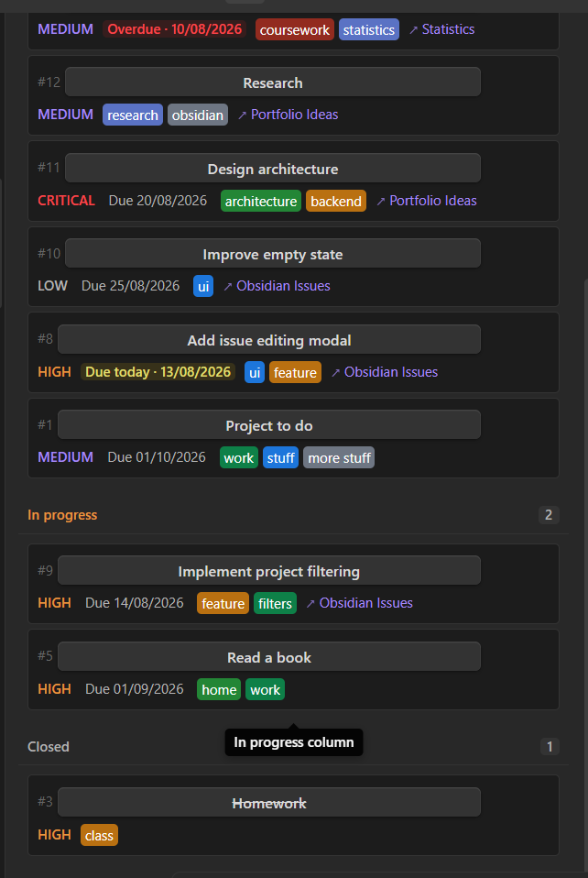Screen dimensions: 588x878
Task: Click issue number #11
Action: click(49, 168)
